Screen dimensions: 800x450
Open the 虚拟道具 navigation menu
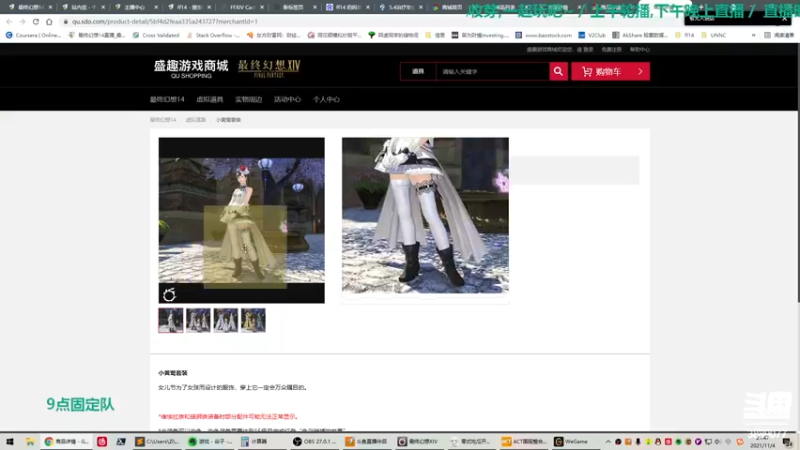[x=209, y=99]
